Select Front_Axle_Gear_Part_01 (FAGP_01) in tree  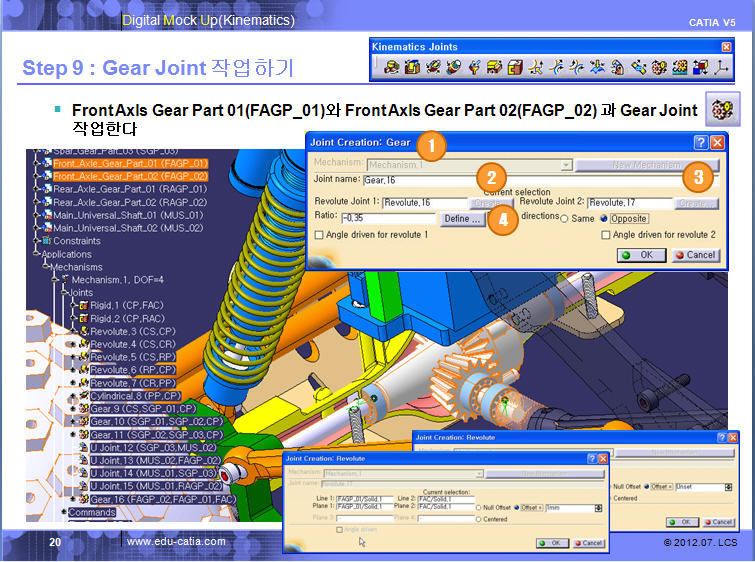130,163
